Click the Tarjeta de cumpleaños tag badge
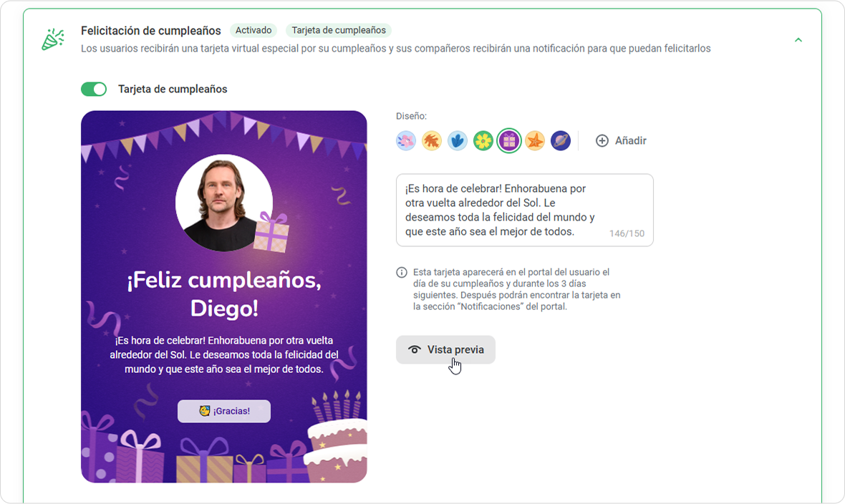Screen dimensions: 845x504 pos(339,30)
